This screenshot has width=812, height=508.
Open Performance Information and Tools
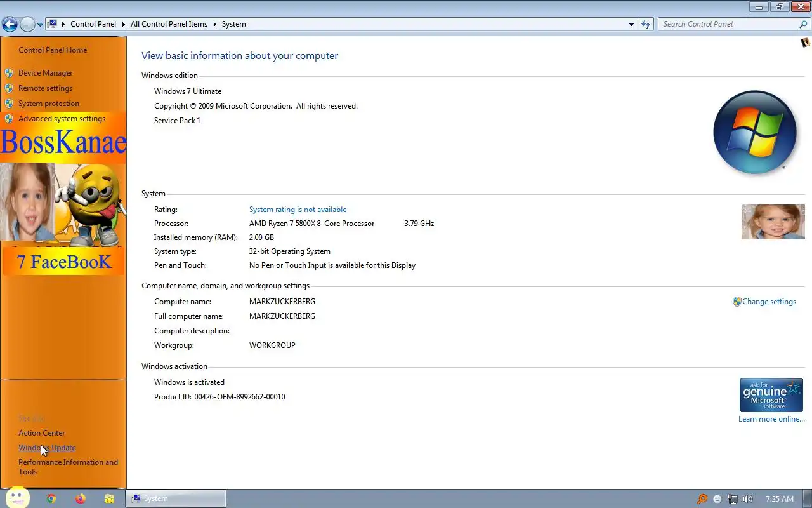click(x=68, y=467)
